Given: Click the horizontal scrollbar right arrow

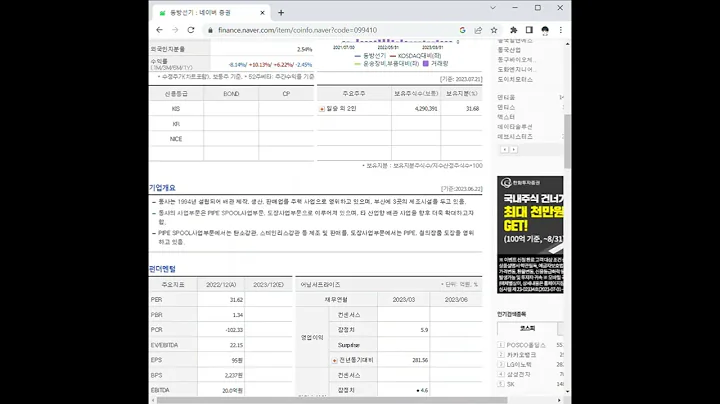Looking at the screenshot, I should [x=559, y=400].
